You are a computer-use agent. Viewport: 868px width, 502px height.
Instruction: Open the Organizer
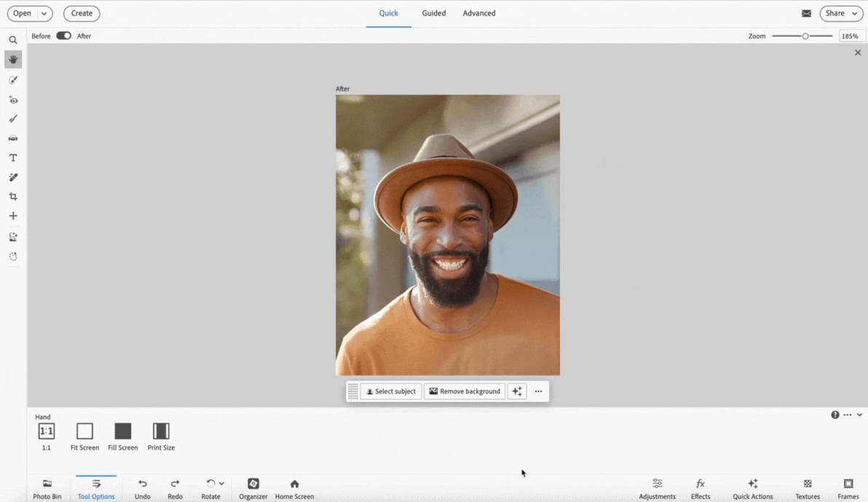click(x=253, y=488)
